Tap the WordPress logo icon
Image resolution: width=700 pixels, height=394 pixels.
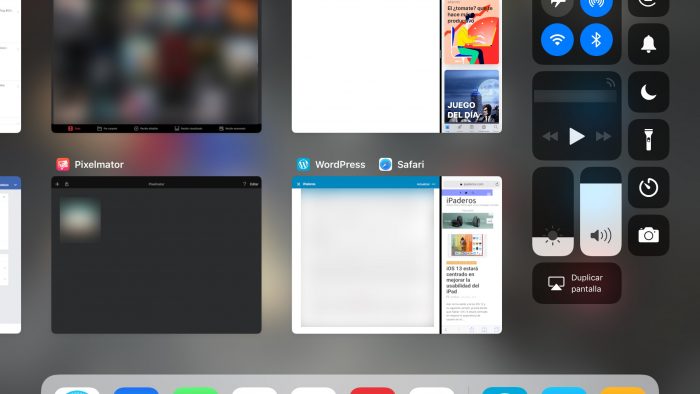[303, 165]
